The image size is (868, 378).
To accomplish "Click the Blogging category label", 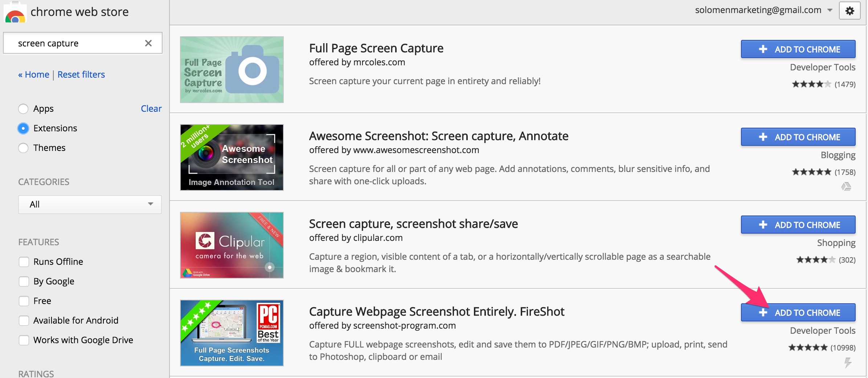I will point(838,155).
